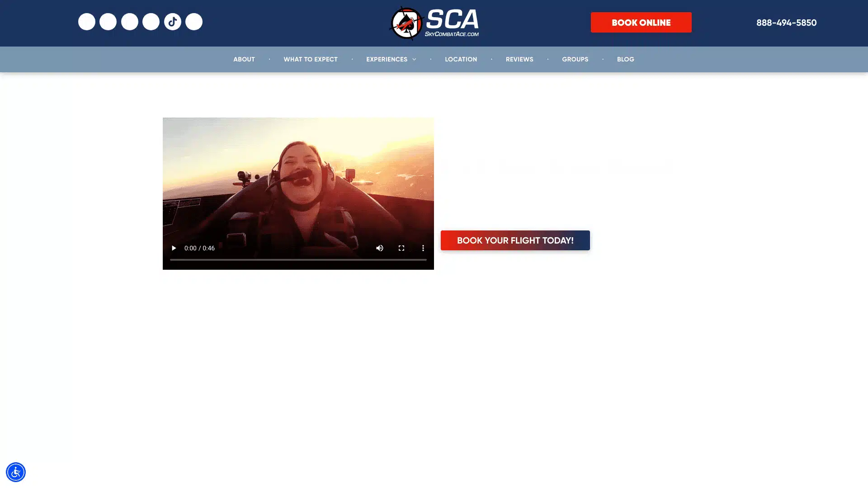Click the video progress seek bar
868x488 pixels.
click(298, 260)
